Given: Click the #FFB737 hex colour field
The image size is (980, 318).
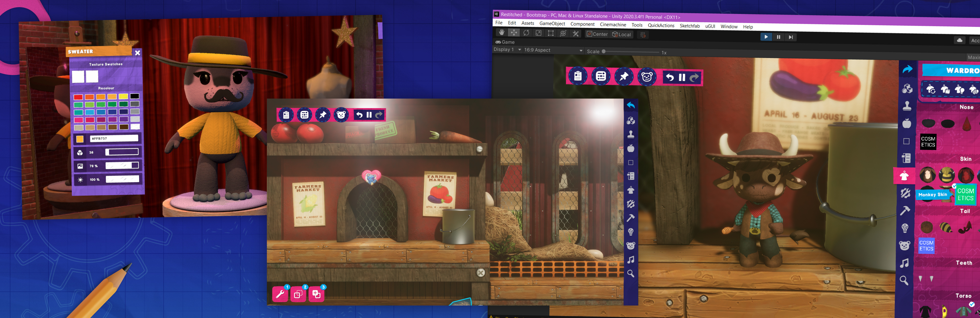Looking at the screenshot, I should coord(114,138).
